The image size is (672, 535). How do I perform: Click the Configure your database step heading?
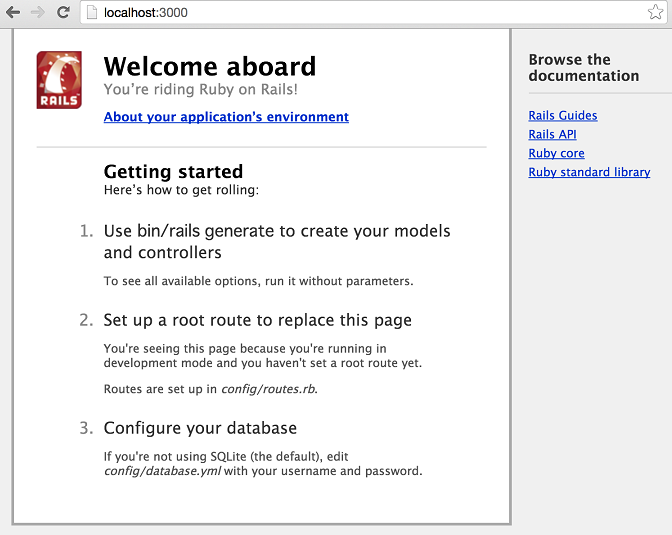click(200, 428)
